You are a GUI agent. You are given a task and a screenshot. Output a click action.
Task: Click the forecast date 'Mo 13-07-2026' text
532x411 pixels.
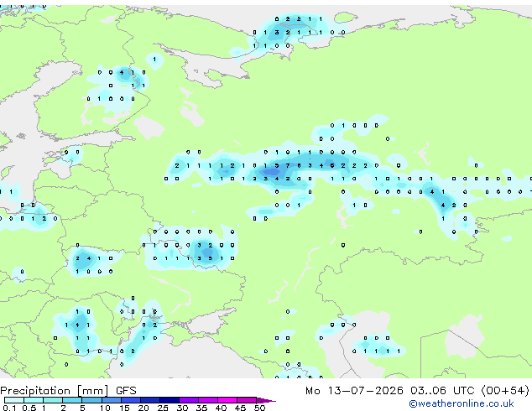pos(354,391)
